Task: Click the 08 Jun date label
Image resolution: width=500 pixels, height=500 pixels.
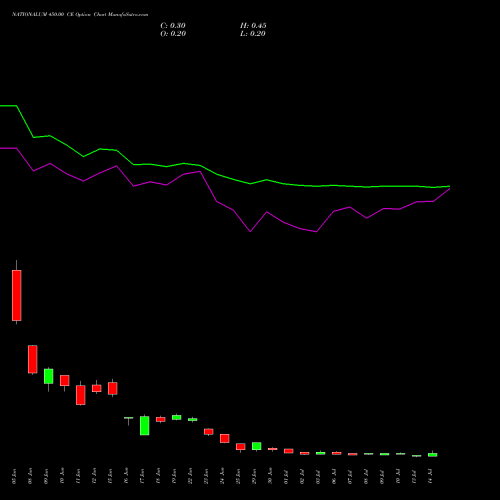Action: (x=30, y=476)
